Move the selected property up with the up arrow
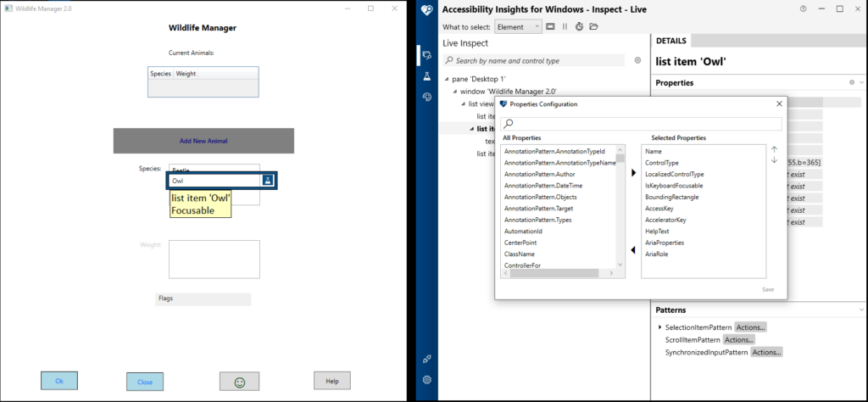The width and height of the screenshot is (868, 402). coord(775,149)
